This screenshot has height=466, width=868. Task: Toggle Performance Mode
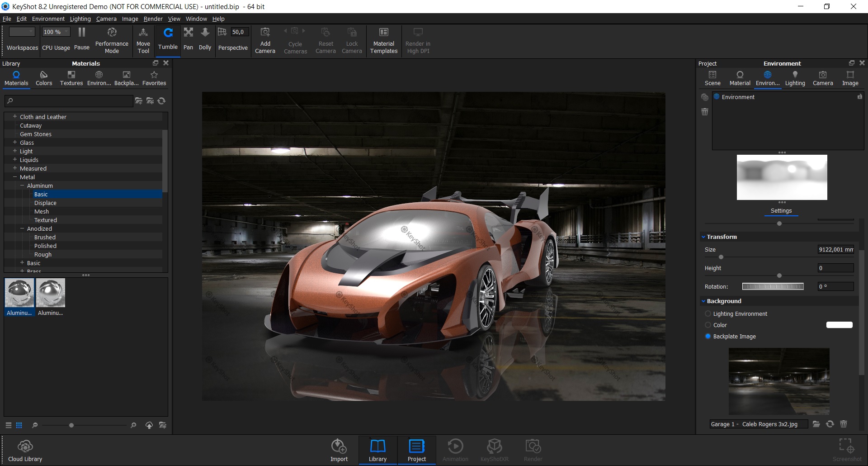pyautogui.click(x=112, y=40)
